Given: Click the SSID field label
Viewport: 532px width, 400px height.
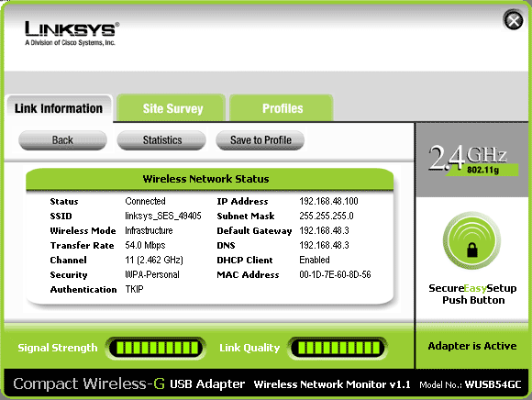Looking at the screenshot, I should (x=61, y=217).
